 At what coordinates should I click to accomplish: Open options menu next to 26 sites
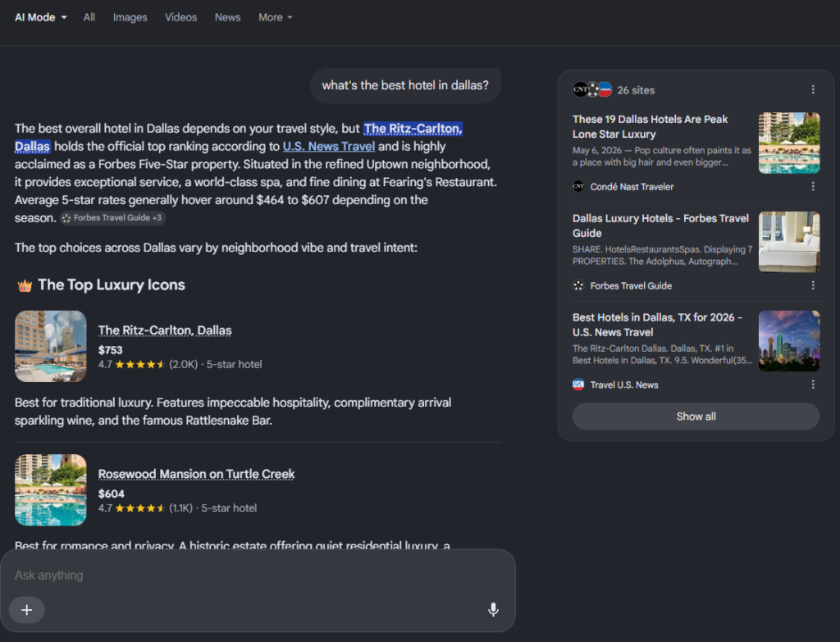pyautogui.click(x=813, y=89)
